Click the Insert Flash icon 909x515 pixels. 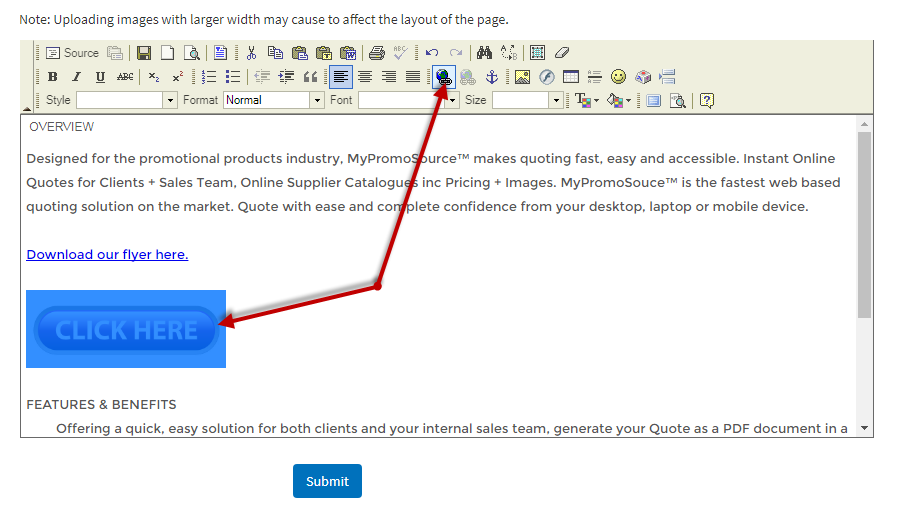(546, 77)
